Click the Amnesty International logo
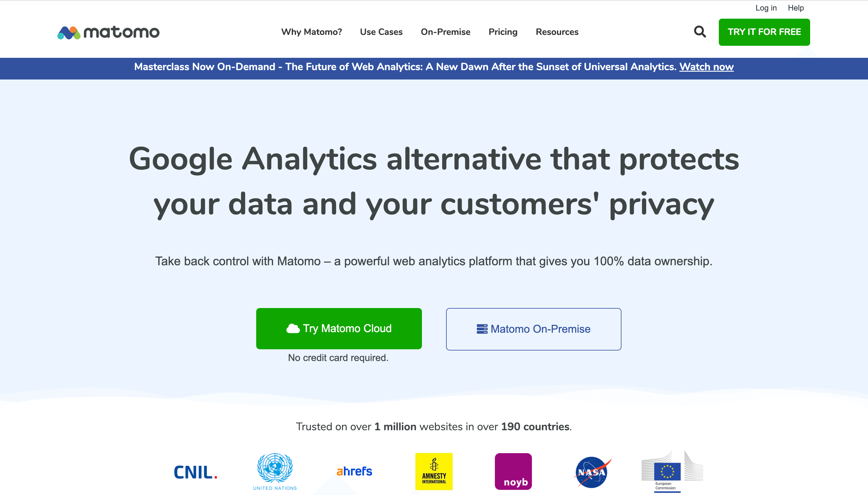The width and height of the screenshot is (868, 495). [434, 471]
